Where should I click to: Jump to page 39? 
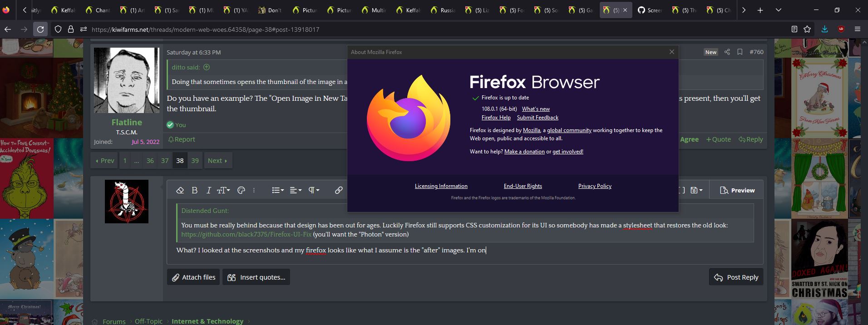(x=195, y=161)
